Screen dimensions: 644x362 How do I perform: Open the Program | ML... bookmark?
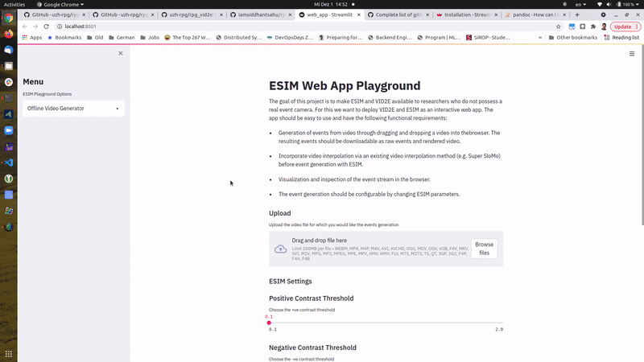point(439,37)
